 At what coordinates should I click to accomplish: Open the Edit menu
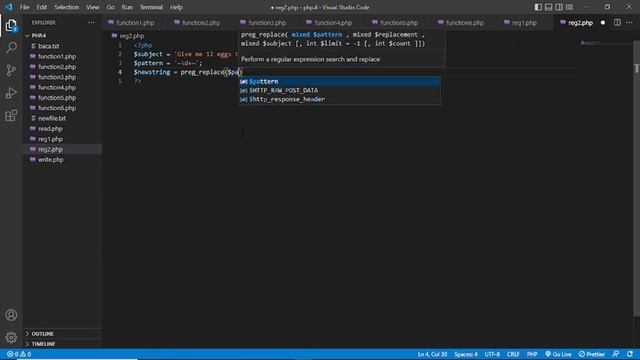tap(42, 7)
